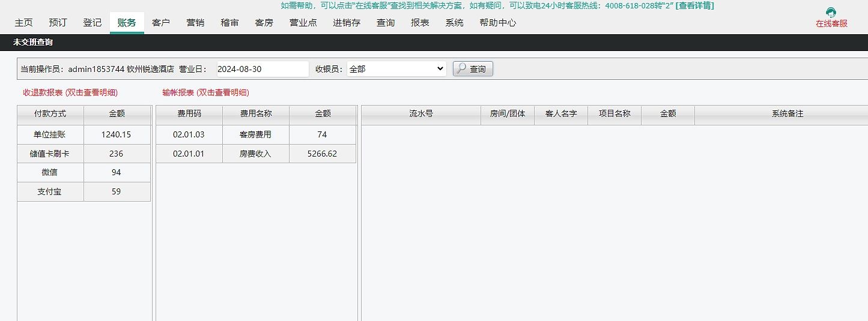Image resolution: width=868 pixels, height=321 pixels.
Task: Click the 流水号 column header
Action: coord(420,113)
